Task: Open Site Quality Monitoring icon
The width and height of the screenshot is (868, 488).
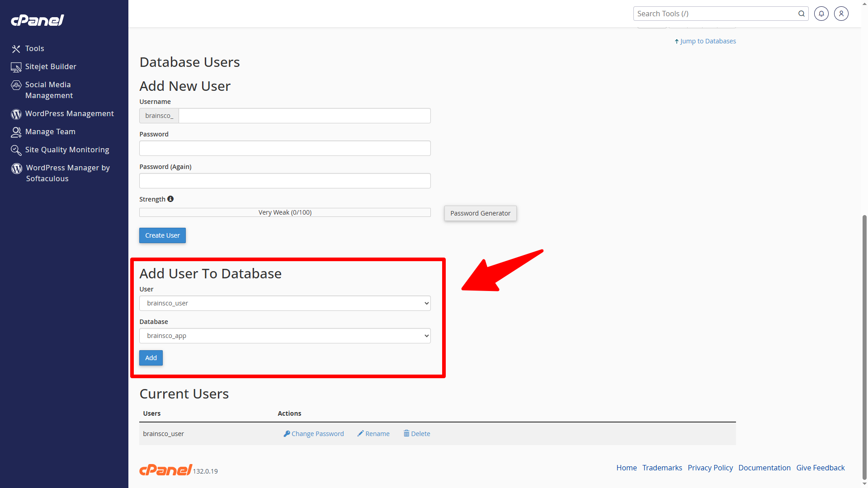Action: (x=16, y=150)
